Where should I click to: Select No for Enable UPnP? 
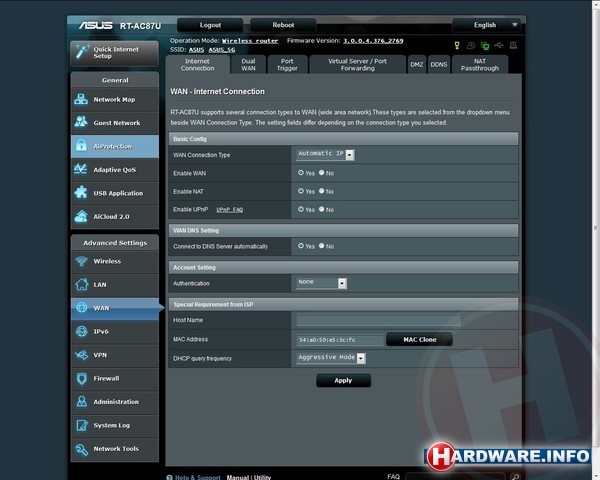(321, 209)
